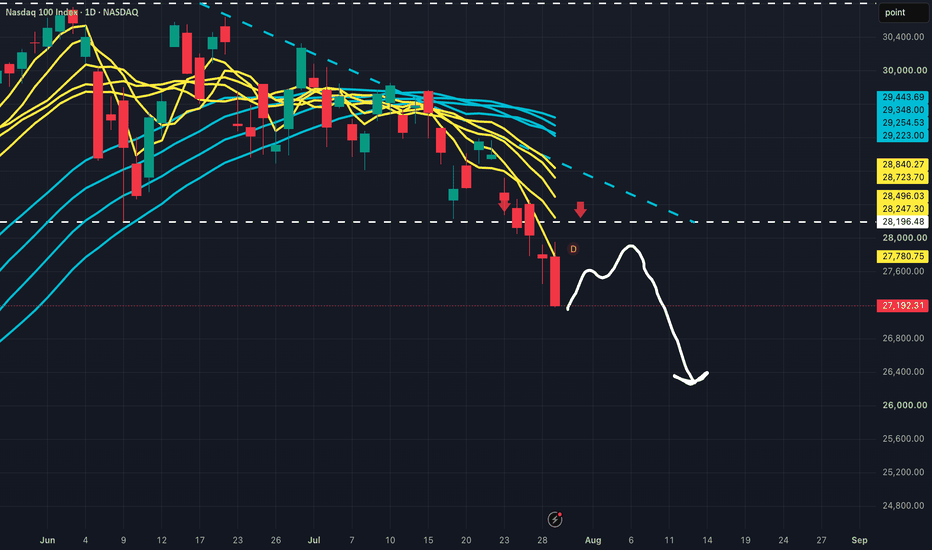932x550 pixels.
Task: Click date label 17 on time axis
Action: click(x=200, y=540)
